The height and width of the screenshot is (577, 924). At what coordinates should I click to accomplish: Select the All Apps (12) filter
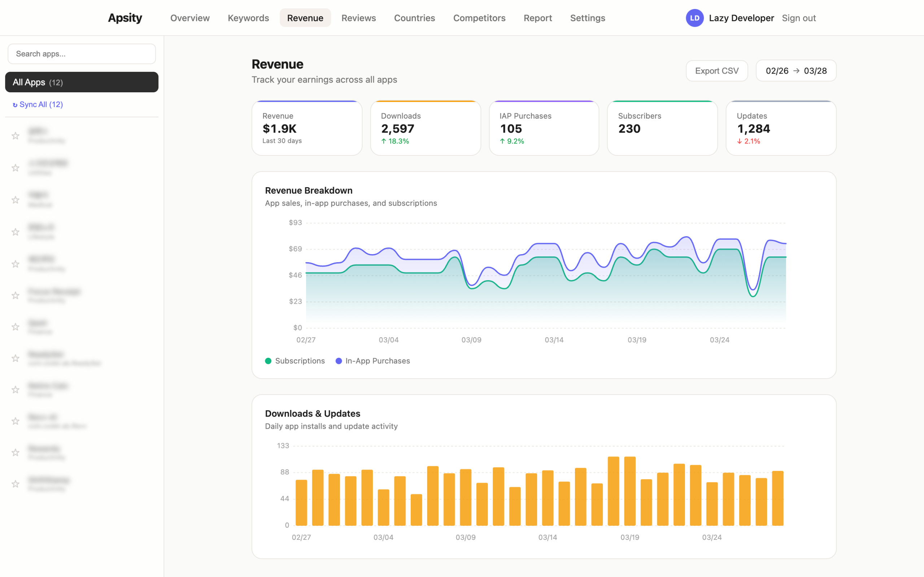[81, 82]
